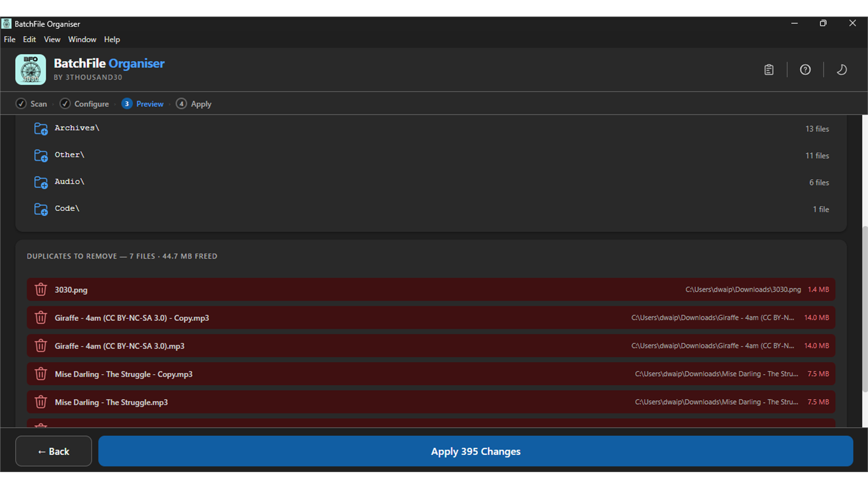Image resolution: width=868 pixels, height=488 pixels.
Task: Minimize the BatchFile Organiser window
Action: coord(794,24)
